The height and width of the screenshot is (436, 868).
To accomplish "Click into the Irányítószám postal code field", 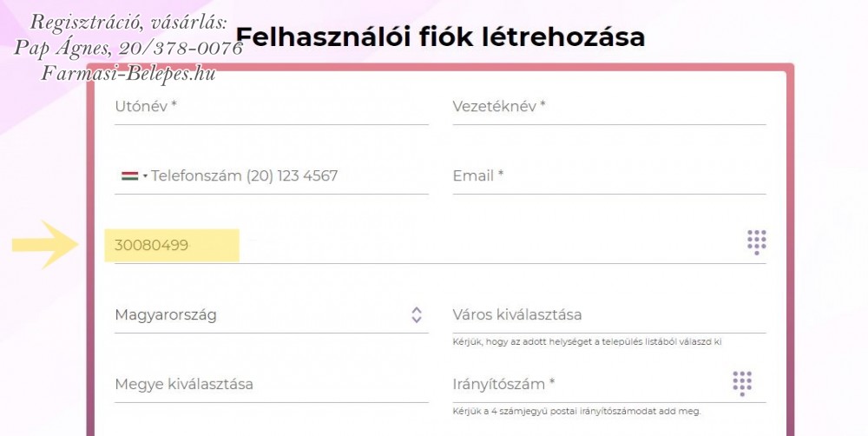I will [x=589, y=384].
